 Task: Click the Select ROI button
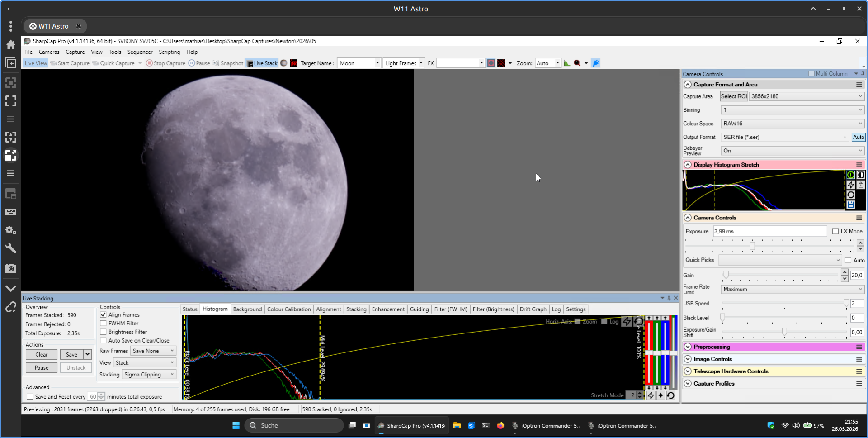point(734,96)
